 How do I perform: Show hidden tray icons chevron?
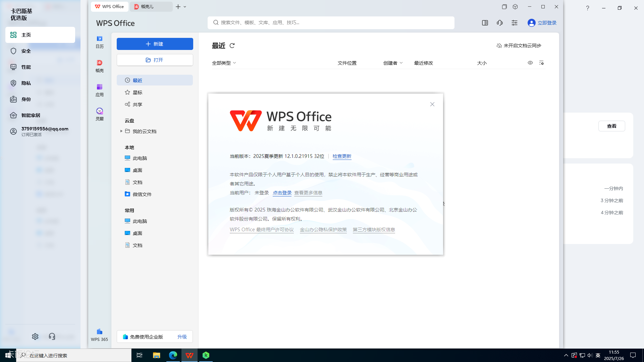(x=566, y=355)
